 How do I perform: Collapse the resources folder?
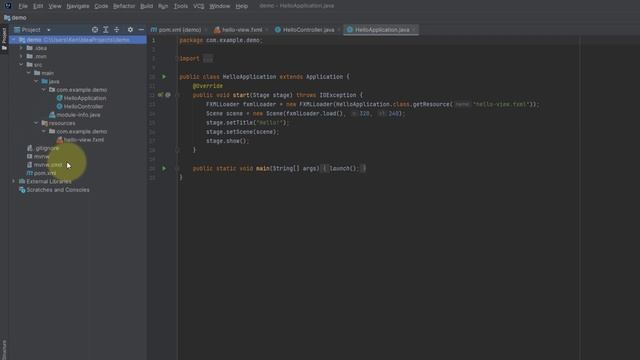click(36, 123)
